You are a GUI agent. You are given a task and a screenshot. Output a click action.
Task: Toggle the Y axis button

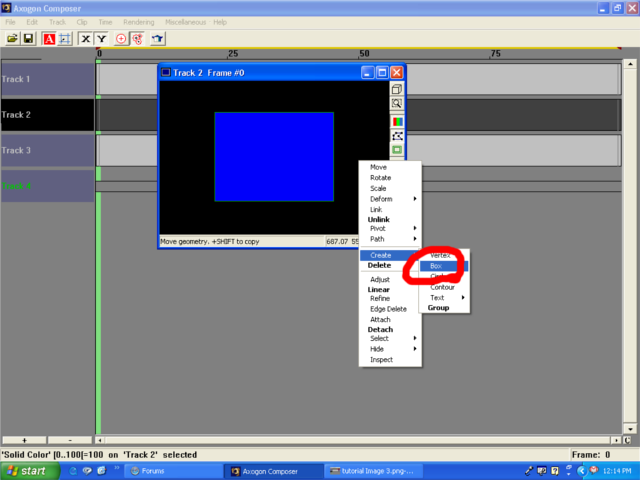point(101,39)
